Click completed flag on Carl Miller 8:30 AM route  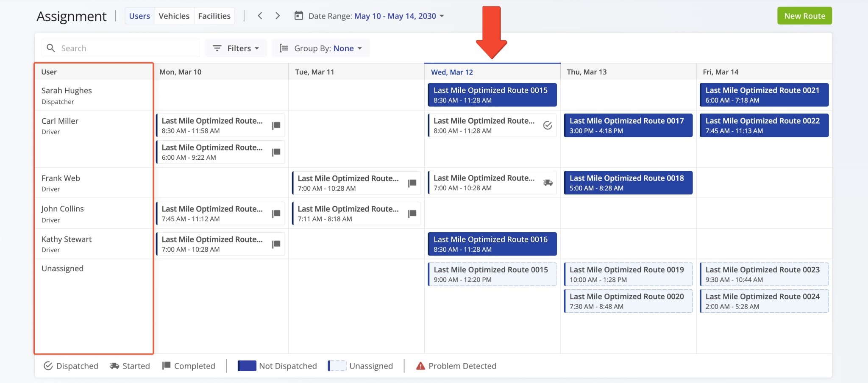point(276,125)
